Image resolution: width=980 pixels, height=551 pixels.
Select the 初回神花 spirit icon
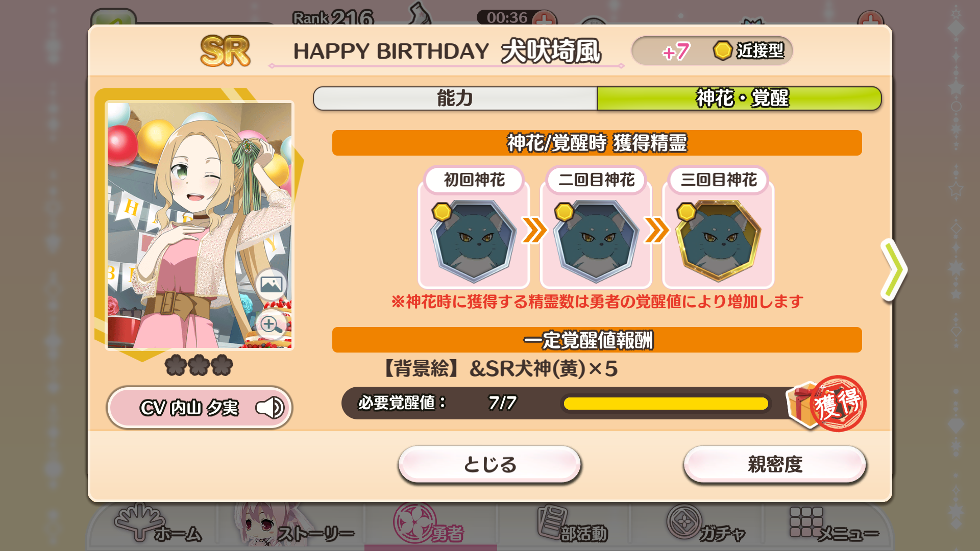[473, 241]
